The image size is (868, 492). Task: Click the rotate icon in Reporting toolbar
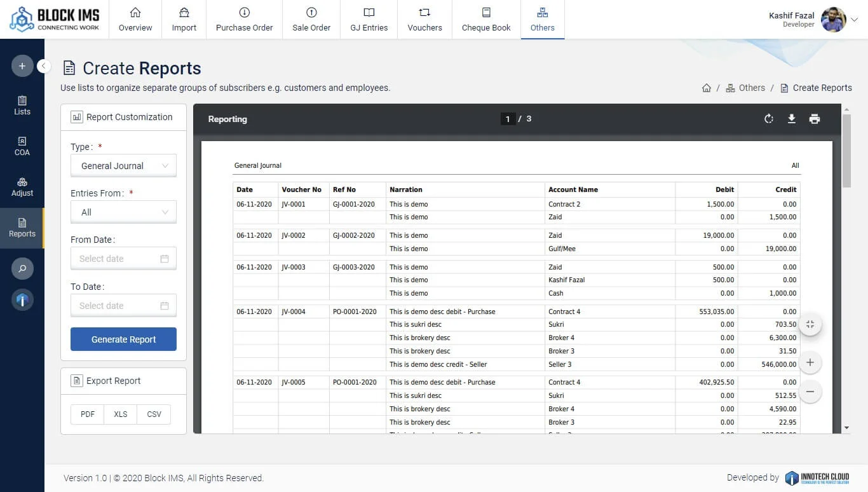(x=769, y=119)
